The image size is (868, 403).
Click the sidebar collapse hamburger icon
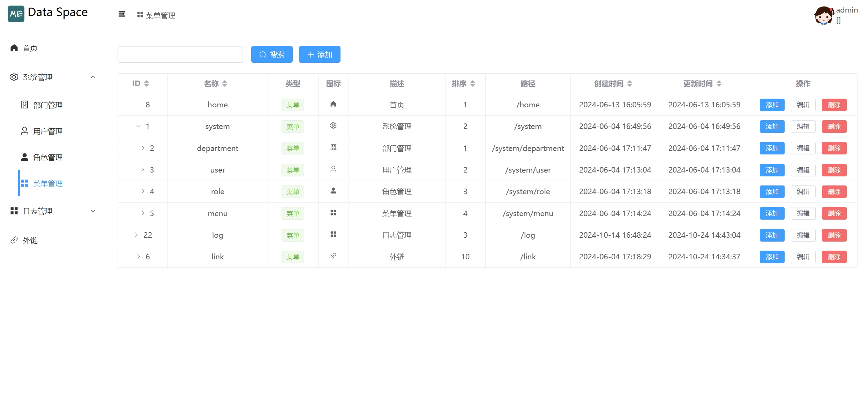coord(121,14)
